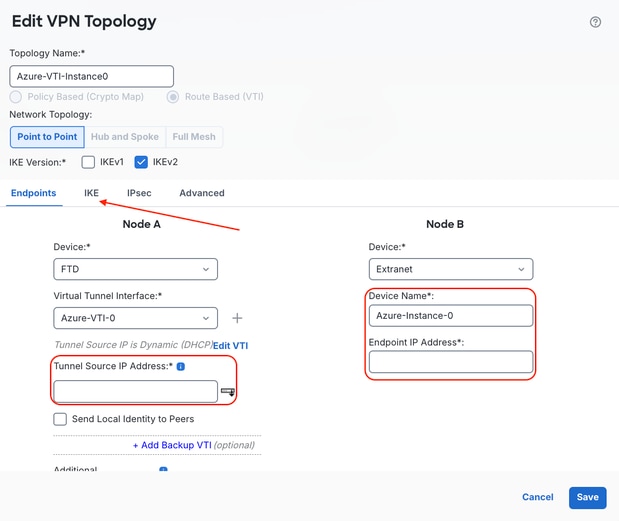This screenshot has width=619, height=521.
Task: Expand the Azure-VTI-0 tunnel interface dropdown
Action: 135,318
